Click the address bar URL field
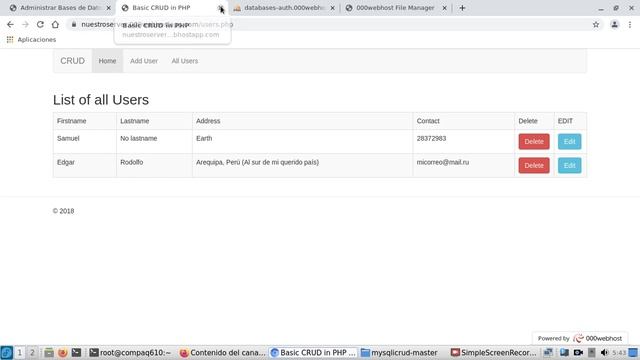 (331, 24)
